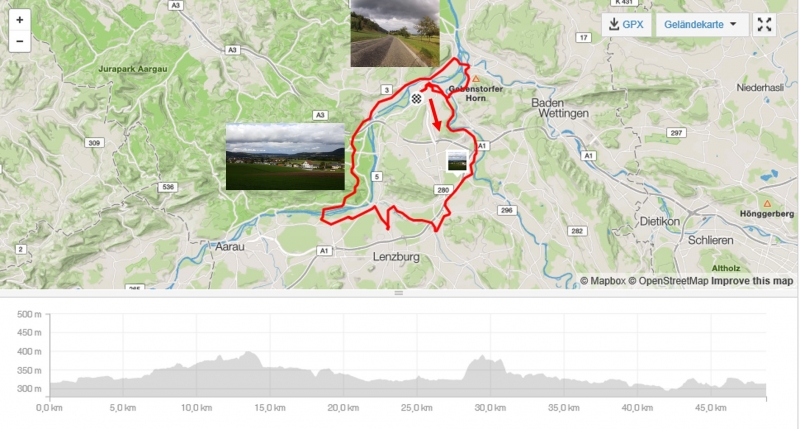Click the checkered finish flag marker
The height and width of the screenshot is (429, 800).
point(416,99)
